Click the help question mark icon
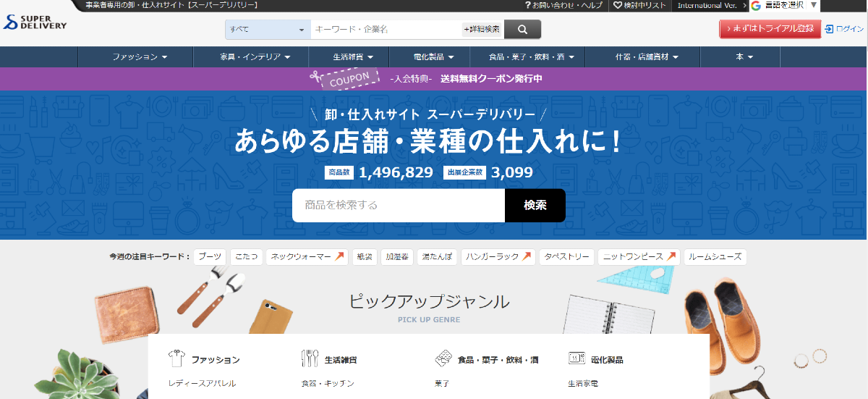 (x=527, y=5)
